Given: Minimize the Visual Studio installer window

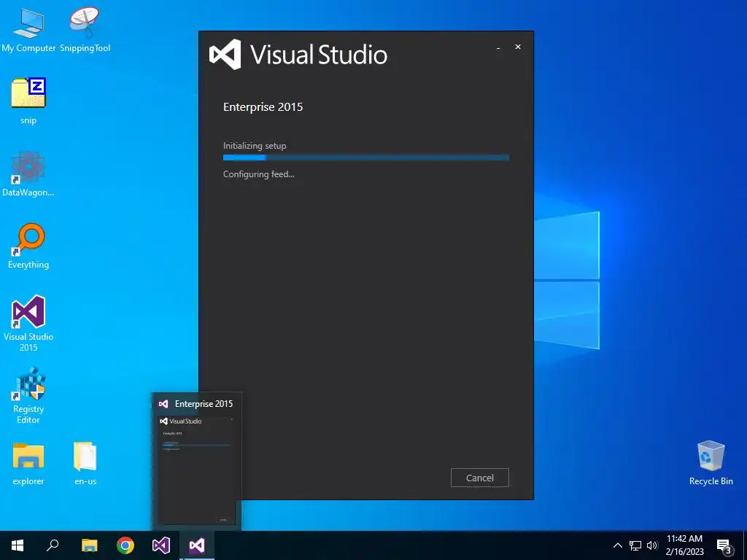Looking at the screenshot, I should (x=498, y=47).
